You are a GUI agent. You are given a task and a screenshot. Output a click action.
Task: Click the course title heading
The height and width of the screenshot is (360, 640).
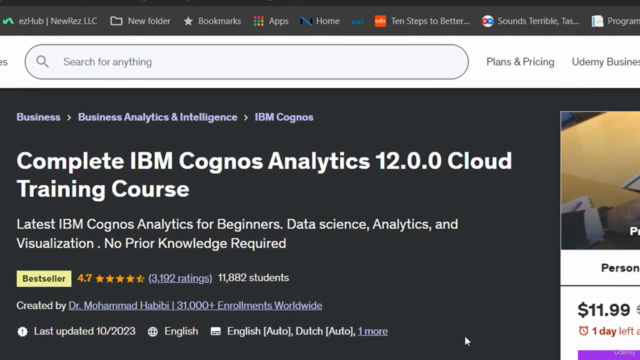tap(264, 175)
